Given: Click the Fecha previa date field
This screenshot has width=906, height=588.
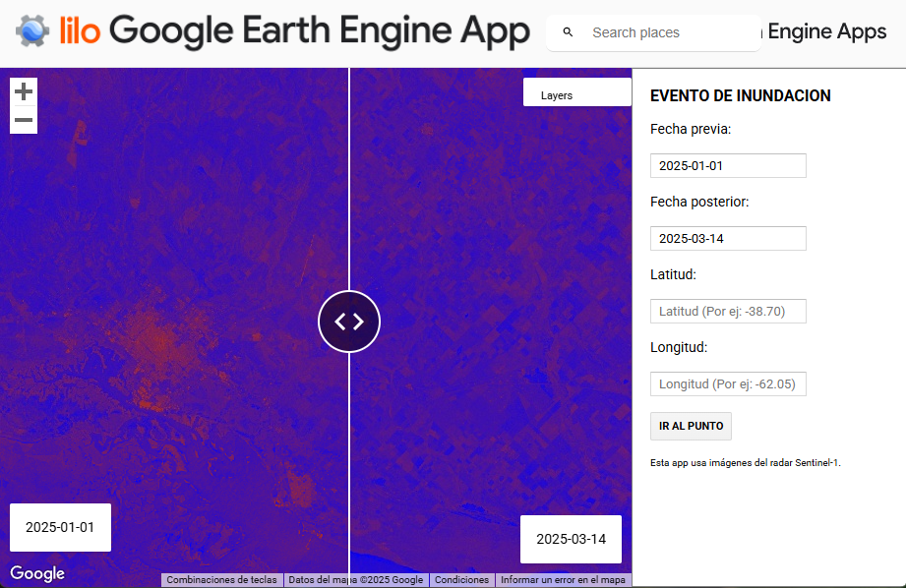Looking at the screenshot, I should [728, 166].
